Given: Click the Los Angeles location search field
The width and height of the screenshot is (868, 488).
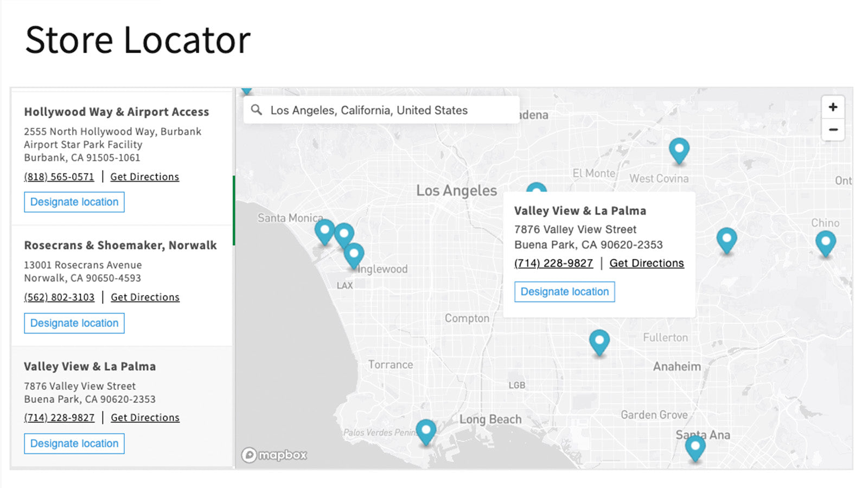Looking at the screenshot, I should click(380, 110).
